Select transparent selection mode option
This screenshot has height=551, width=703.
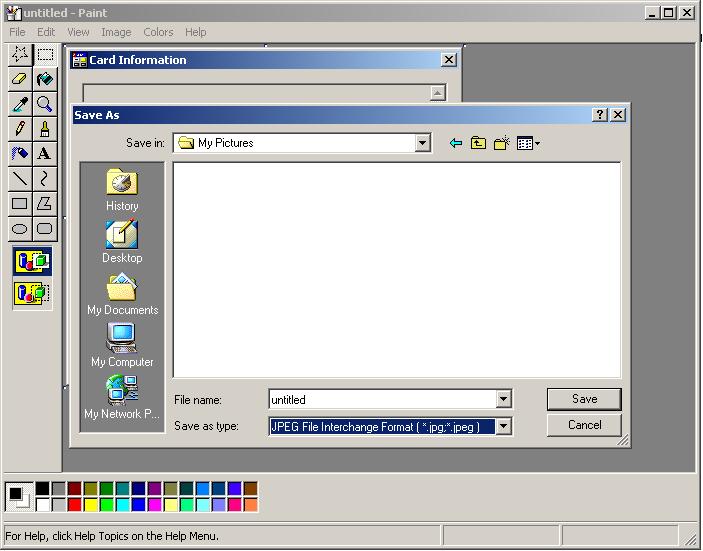point(32,294)
